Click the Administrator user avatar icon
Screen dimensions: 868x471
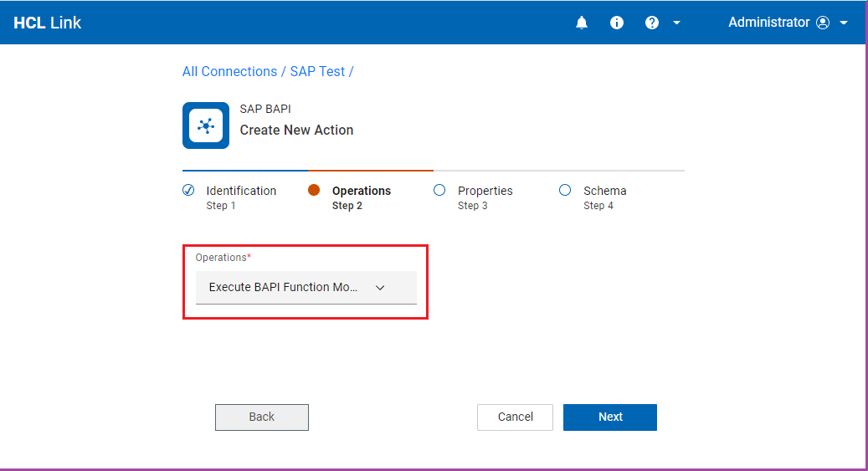(x=823, y=23)
